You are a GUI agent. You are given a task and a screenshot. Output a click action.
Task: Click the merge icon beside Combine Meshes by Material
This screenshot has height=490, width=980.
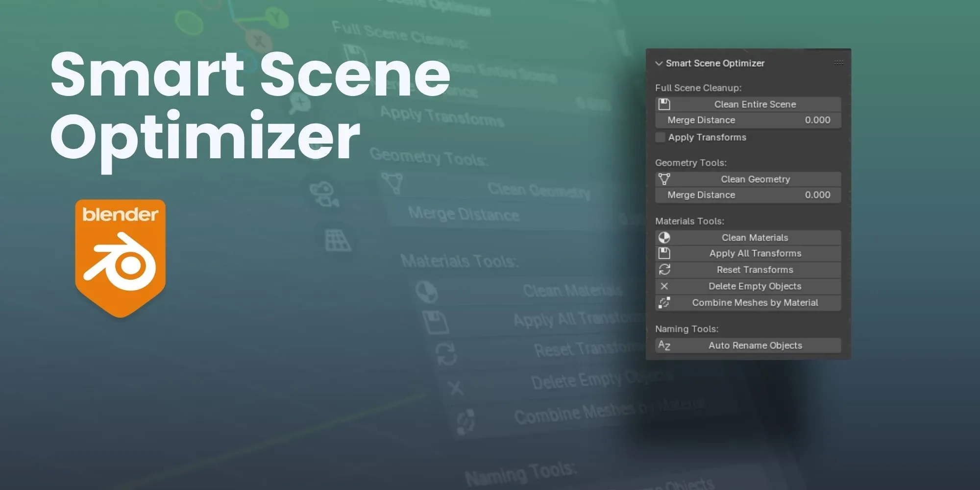[664, 303]
